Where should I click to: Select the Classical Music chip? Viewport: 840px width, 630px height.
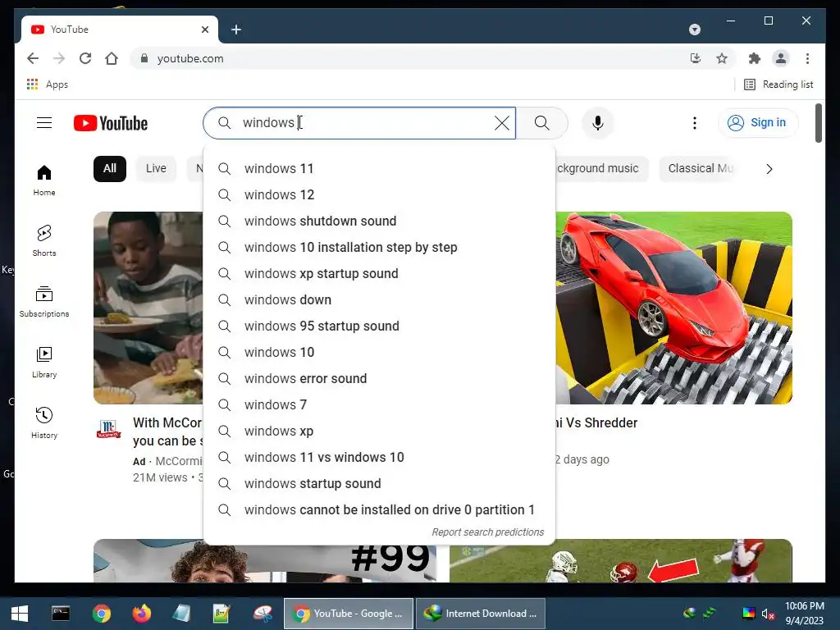(699, 169)
